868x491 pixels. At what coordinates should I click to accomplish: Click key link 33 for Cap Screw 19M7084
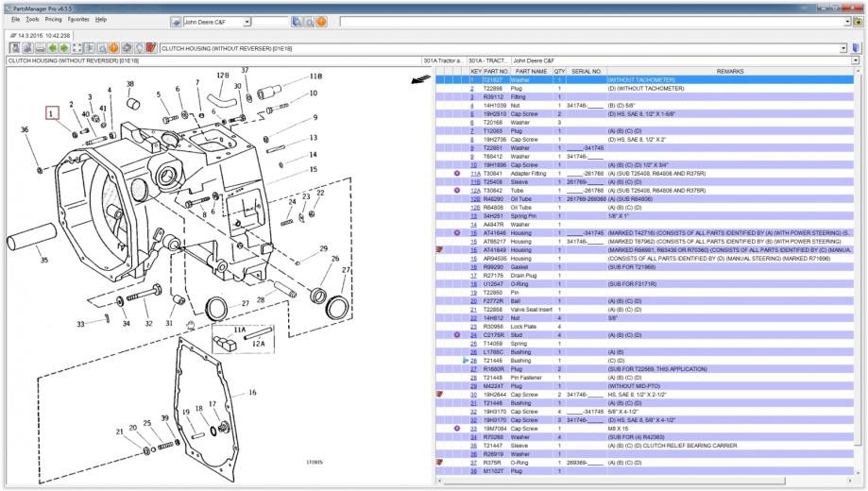[x=475, y=428]
